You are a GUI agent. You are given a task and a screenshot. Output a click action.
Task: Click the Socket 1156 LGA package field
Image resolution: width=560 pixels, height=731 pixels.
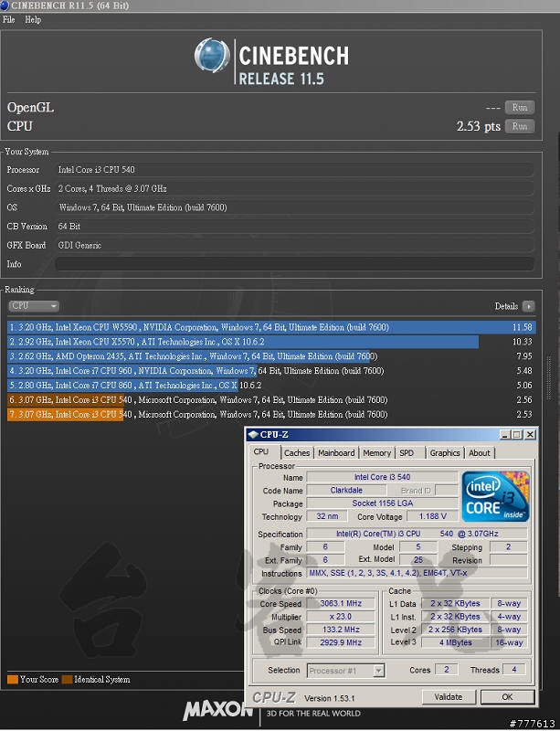coord(383,503)
